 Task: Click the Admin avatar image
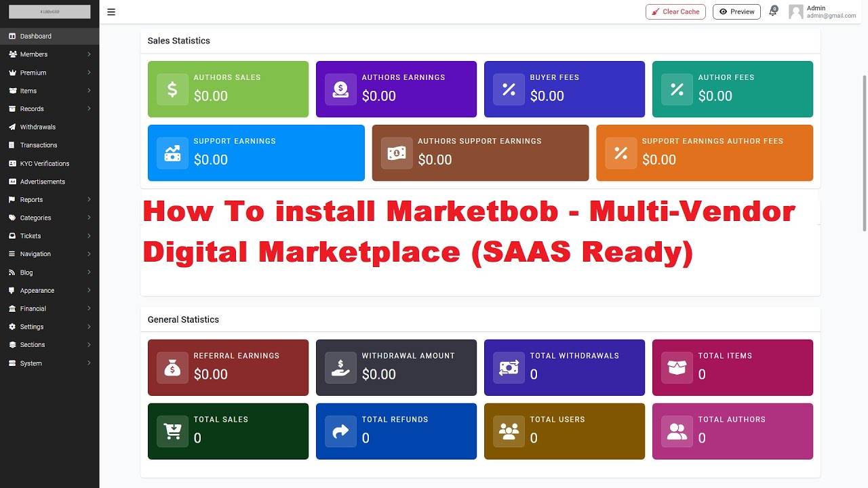coord(796,12)
